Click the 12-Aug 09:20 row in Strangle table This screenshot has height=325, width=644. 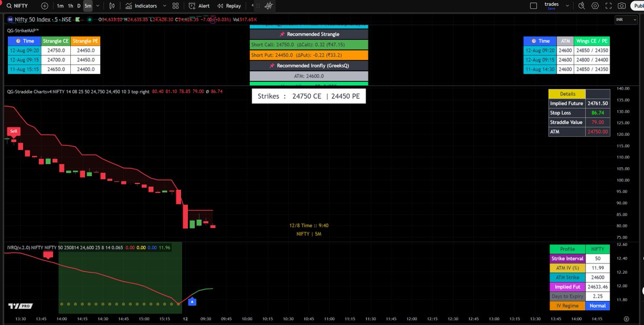pos(54,50)
